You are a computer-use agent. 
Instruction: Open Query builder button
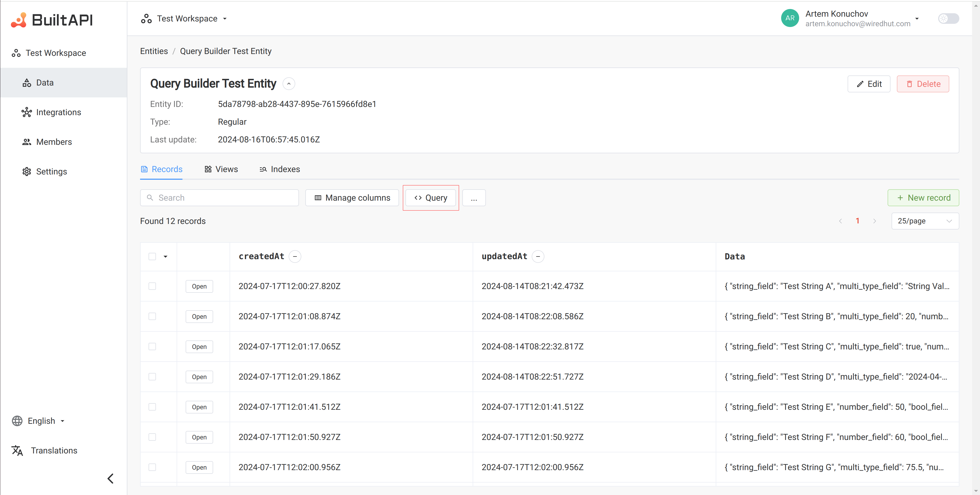click(430, 198)
